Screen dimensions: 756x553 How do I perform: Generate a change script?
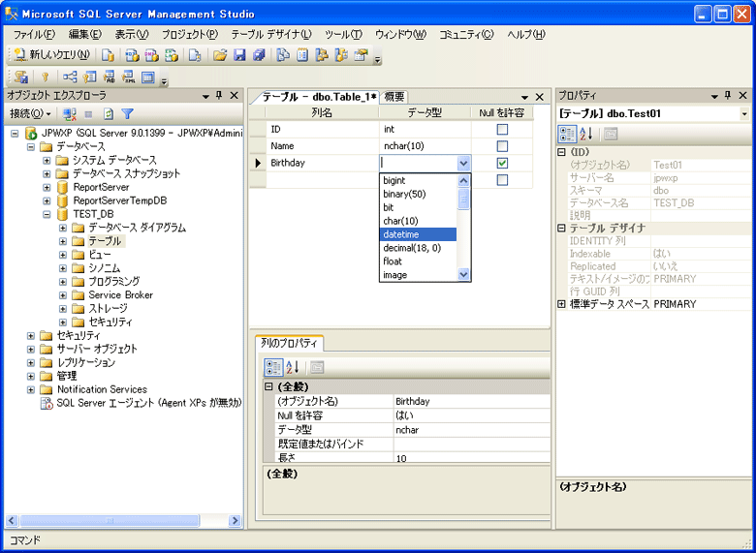tap(21, 77)
